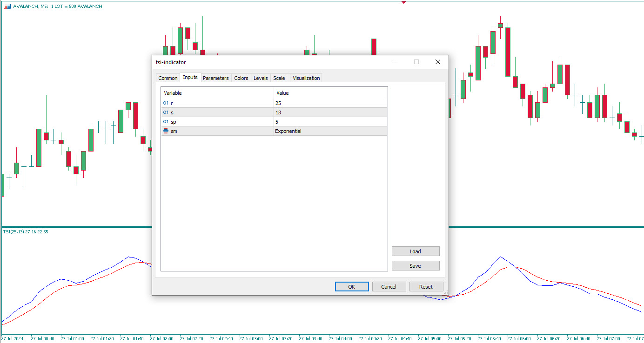Click the integer icon beside variable s
The width and height of the screenshot is (644, 343).
(166, 112)
